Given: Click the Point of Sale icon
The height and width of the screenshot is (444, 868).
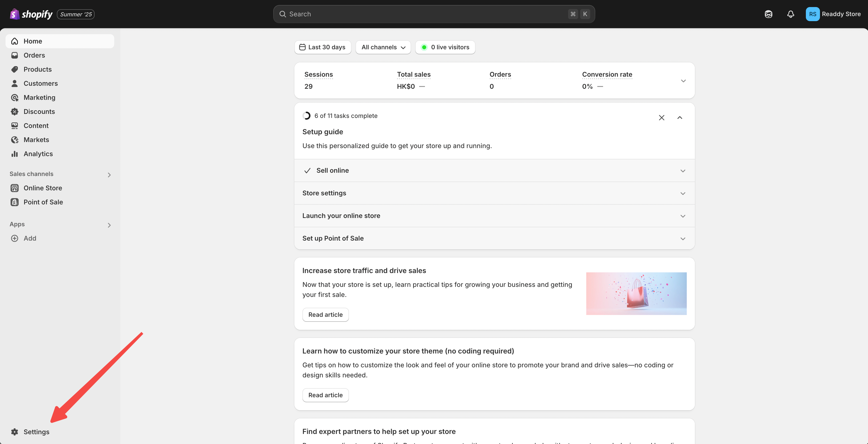Looking at the screenshot, I should pyautogui.click(x=15, y=202).
